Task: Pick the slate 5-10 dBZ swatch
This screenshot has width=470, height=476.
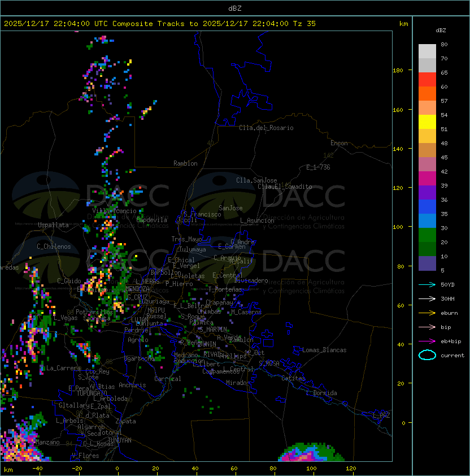Action: (427, 263)
